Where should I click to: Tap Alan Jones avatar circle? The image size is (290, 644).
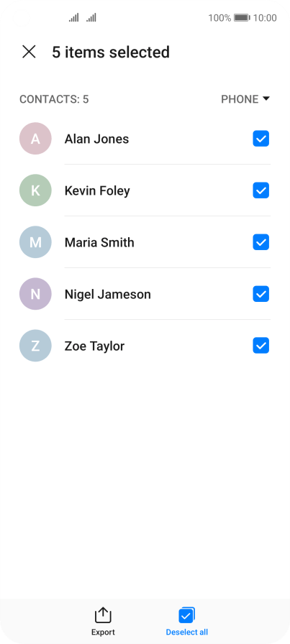pyautogui.click(x=35, y=139)
